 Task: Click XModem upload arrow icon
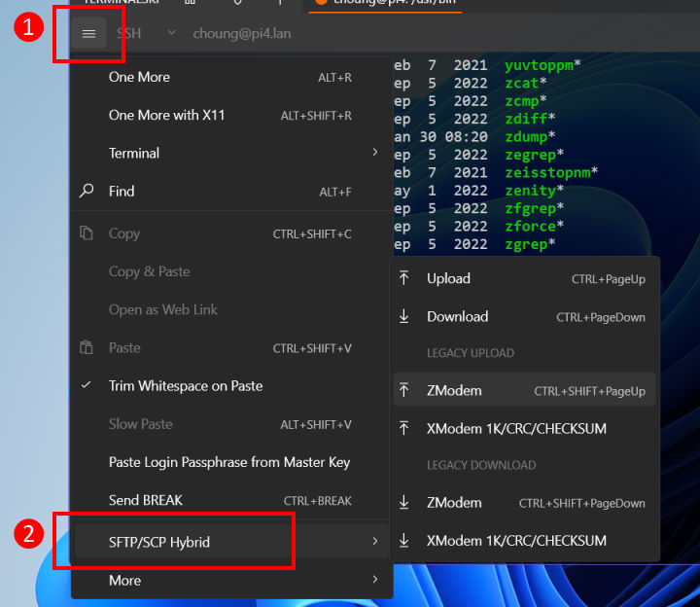click(404, 428)
